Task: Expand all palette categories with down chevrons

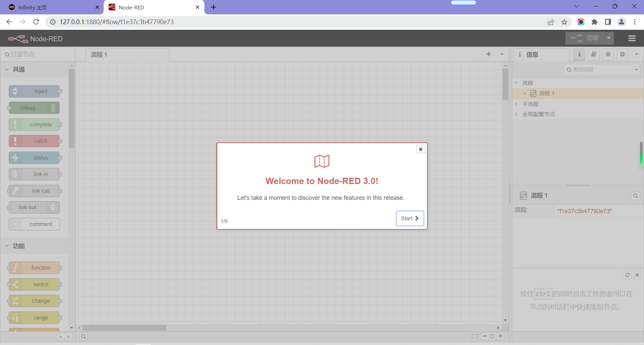Action: [x=69, y=337]
